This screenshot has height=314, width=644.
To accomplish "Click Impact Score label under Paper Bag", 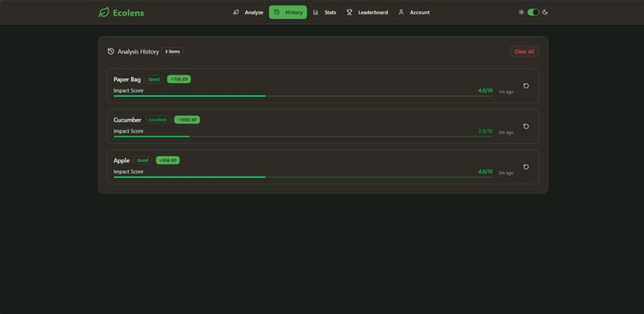I will pyautogui.click(x=129, y=91).
